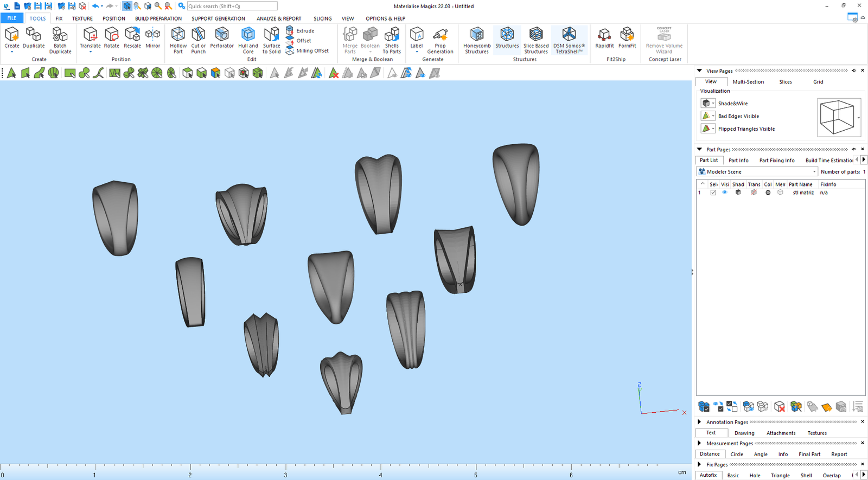Open the SUPPORT GENERATION tab
This screenshot has height=480, width=868.
click(x=218, y=18)
